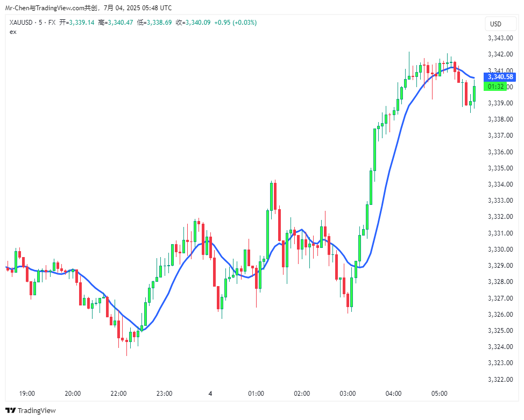This screenshot has height=420, width=524.
Task: Click the 3,342.00 price axis label
Action: [500, 54]
